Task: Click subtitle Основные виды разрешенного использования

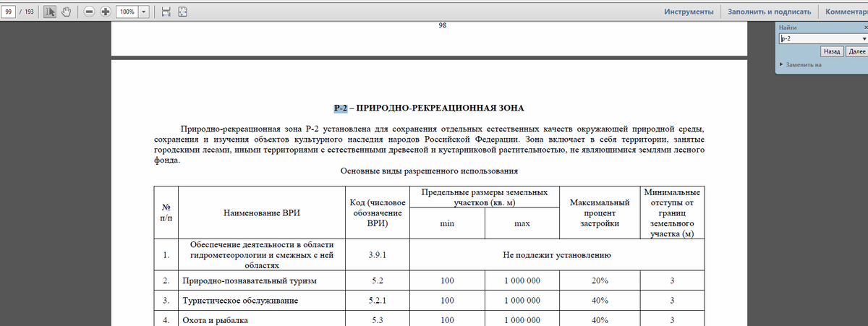Action: [429, 171]
